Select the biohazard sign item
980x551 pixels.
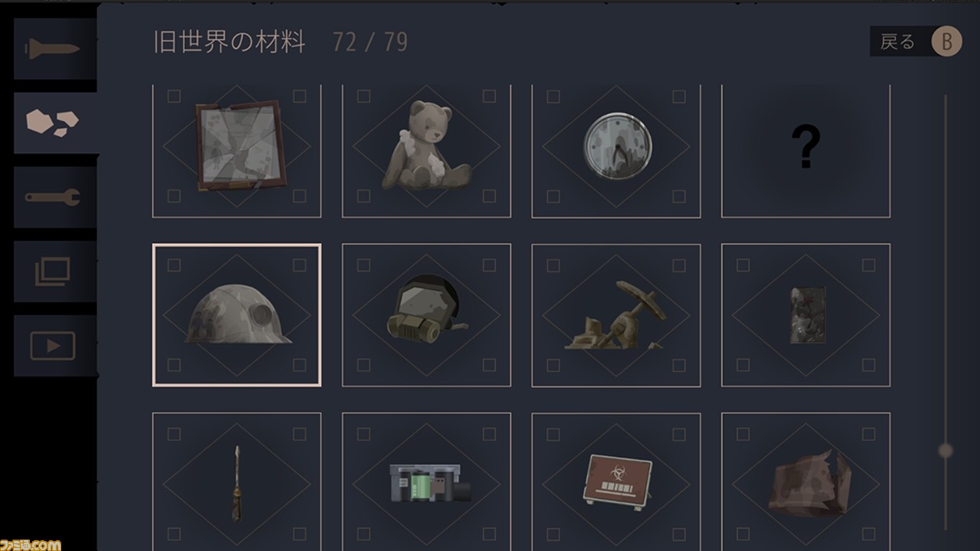(616, 482)
